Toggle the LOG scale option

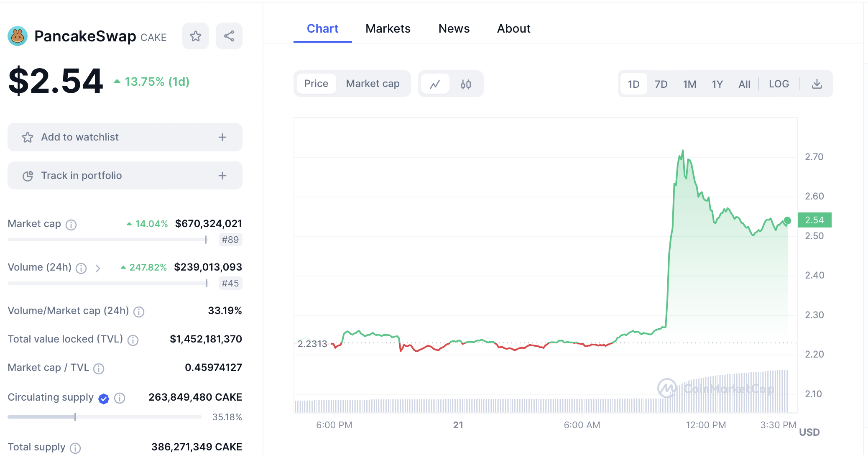779,84
